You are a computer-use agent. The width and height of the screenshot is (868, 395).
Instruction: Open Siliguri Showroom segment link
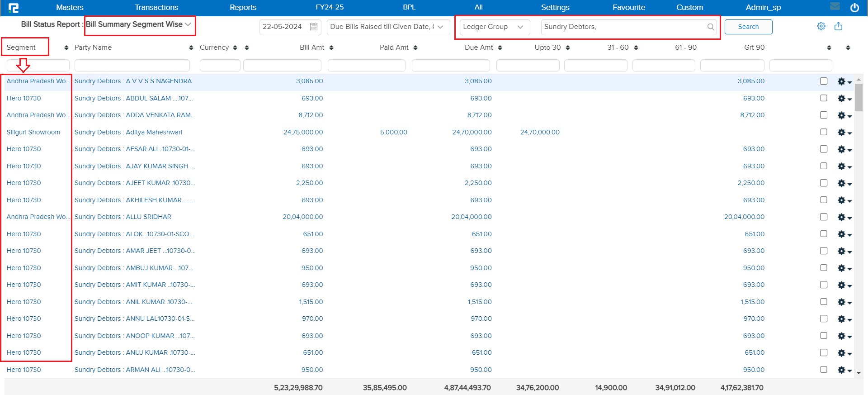click(33, 132)
